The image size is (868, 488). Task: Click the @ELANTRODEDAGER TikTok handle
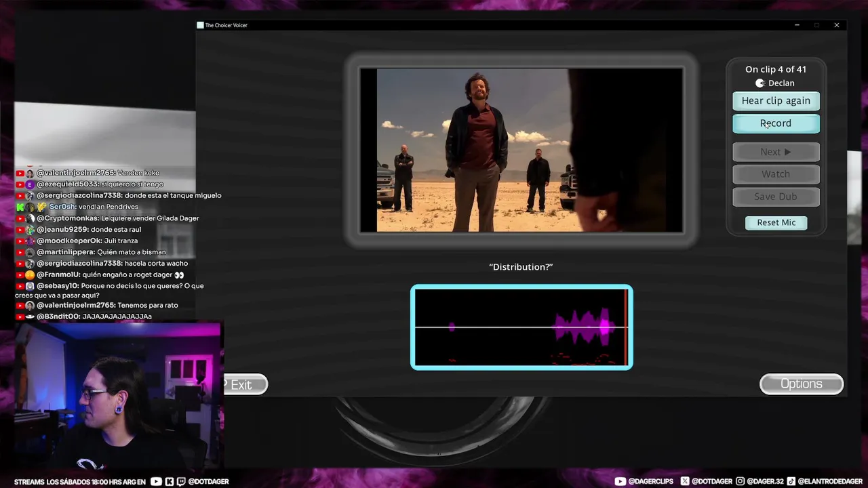[x=830, y=481]
